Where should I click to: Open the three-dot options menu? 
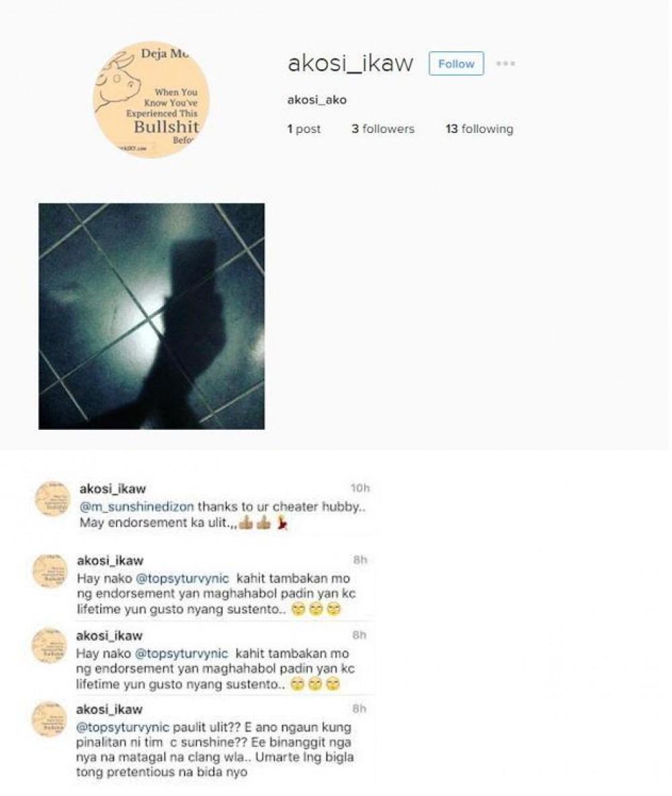pos(505,63)
